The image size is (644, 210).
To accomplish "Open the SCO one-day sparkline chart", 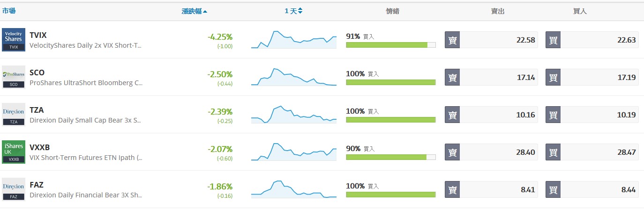I will pos(294,77).
